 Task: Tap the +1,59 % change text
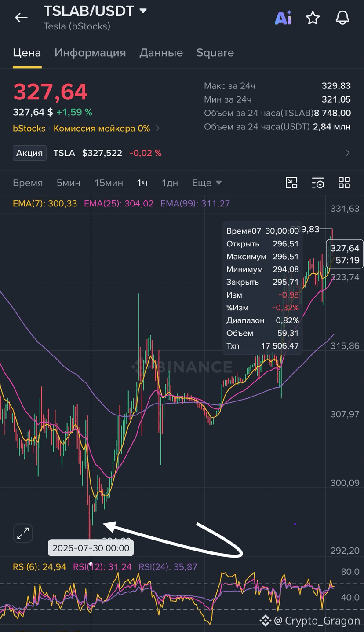click(74, 112)
